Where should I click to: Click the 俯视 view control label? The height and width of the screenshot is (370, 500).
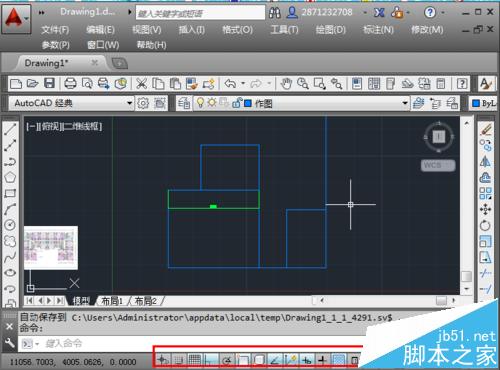click(x=50, y=126)
